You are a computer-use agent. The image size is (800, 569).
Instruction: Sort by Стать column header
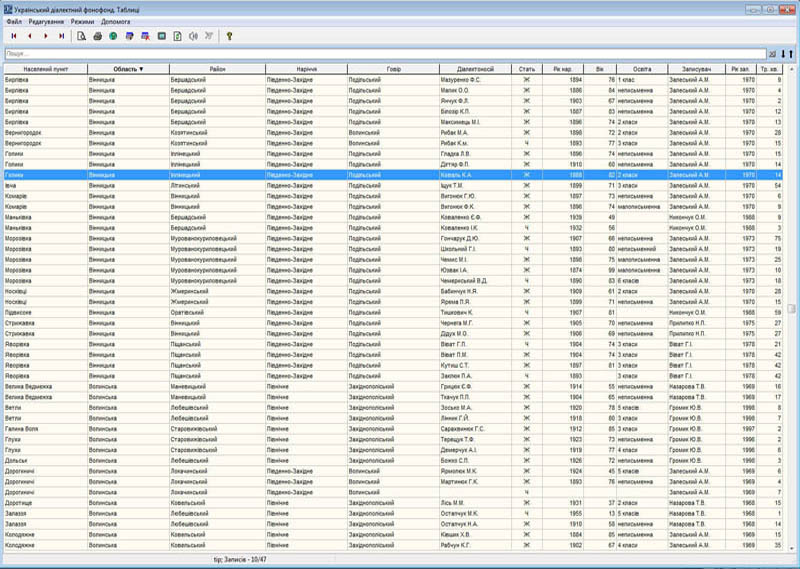[x=527, y=69]
